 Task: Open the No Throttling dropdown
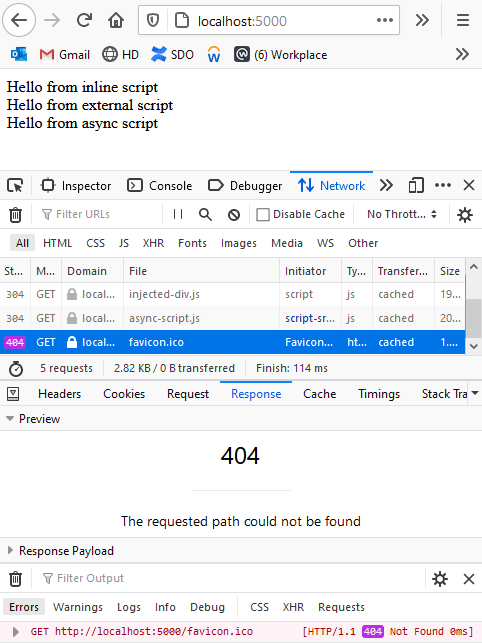(402, 214)
